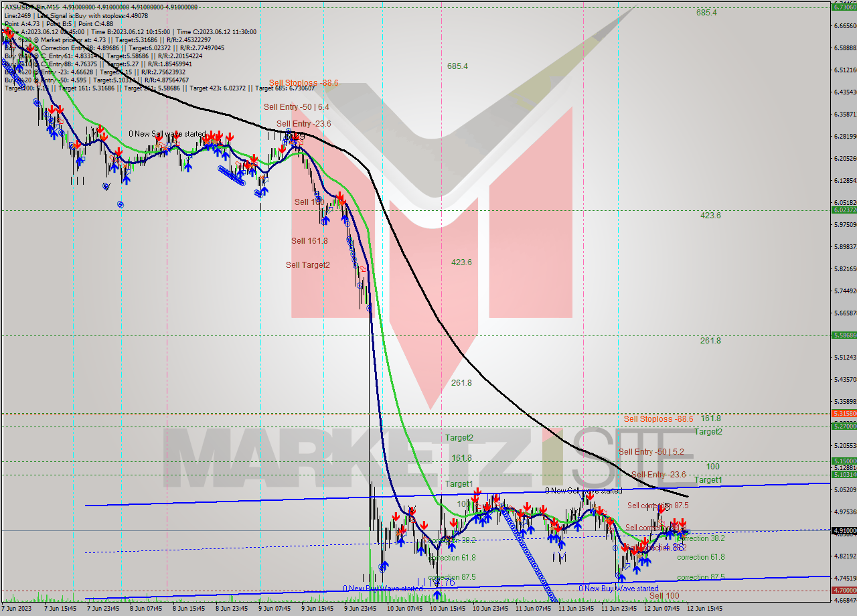Select the 4.91000 current price tag
Screen dimensions: 857x616
click(x=844, y=530)
